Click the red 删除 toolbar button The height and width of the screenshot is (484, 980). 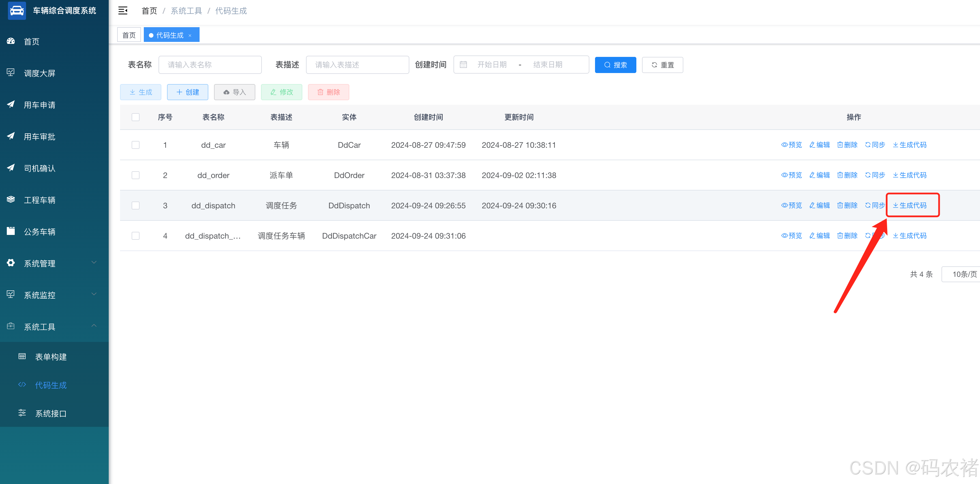(328, 92)
